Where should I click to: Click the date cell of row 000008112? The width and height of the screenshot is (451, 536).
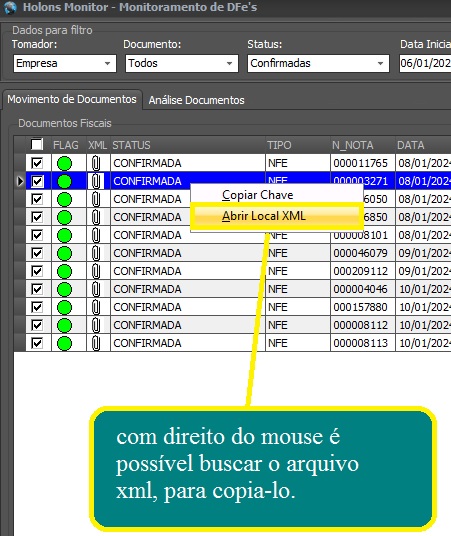pos(423,325)
